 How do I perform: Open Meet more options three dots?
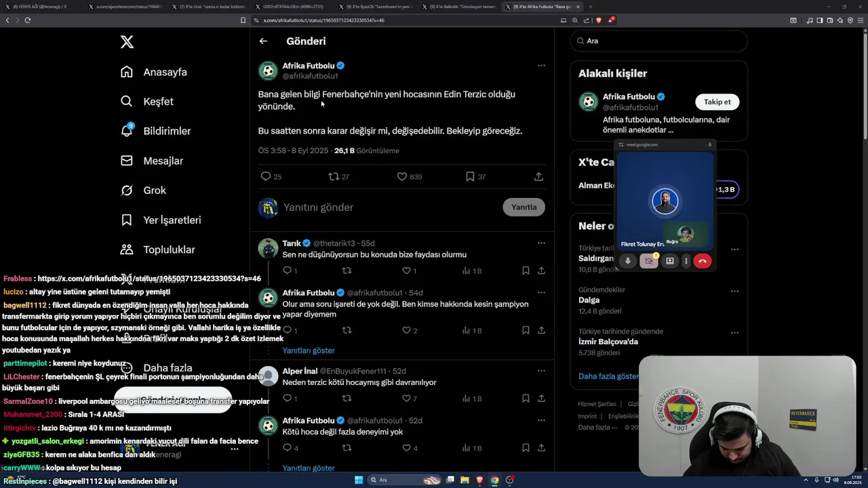point(686,261)
